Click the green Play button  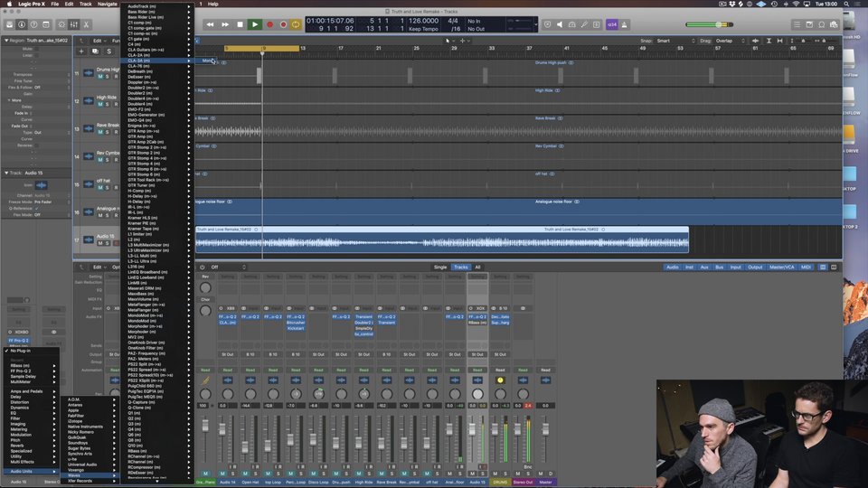[255, 24]
